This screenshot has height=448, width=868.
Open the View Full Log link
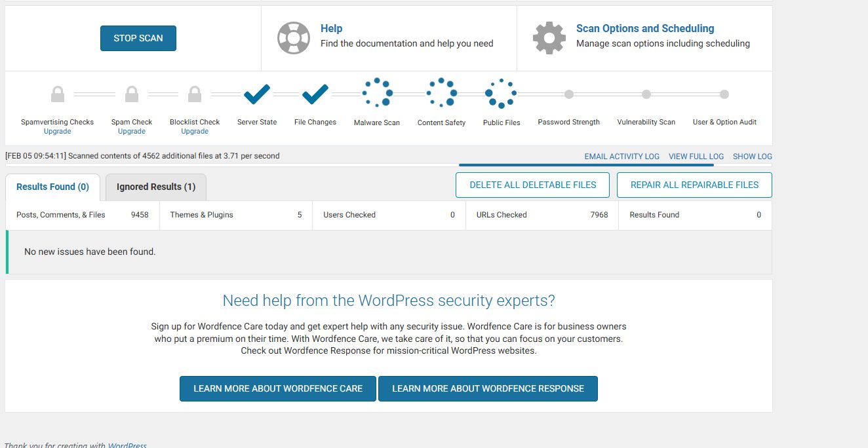[x=696, y=157]
